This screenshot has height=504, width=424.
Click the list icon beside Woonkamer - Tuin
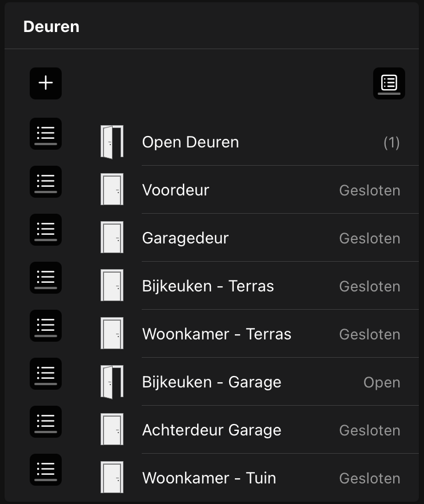[46, 470]
